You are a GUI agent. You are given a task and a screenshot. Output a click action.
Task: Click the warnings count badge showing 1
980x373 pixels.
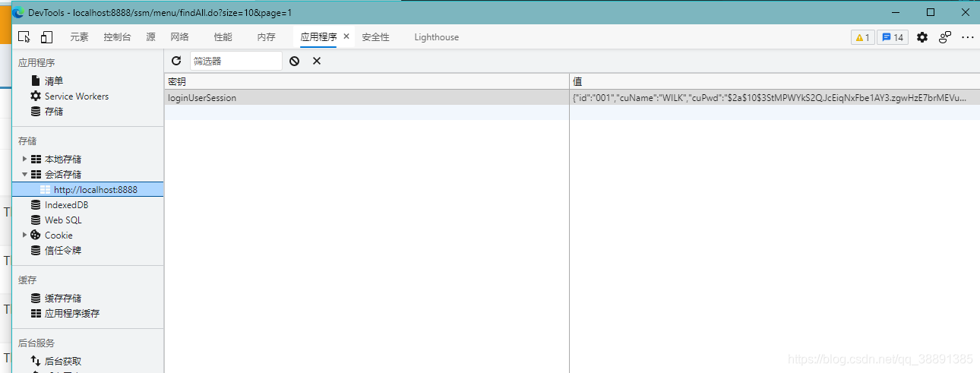862,37
